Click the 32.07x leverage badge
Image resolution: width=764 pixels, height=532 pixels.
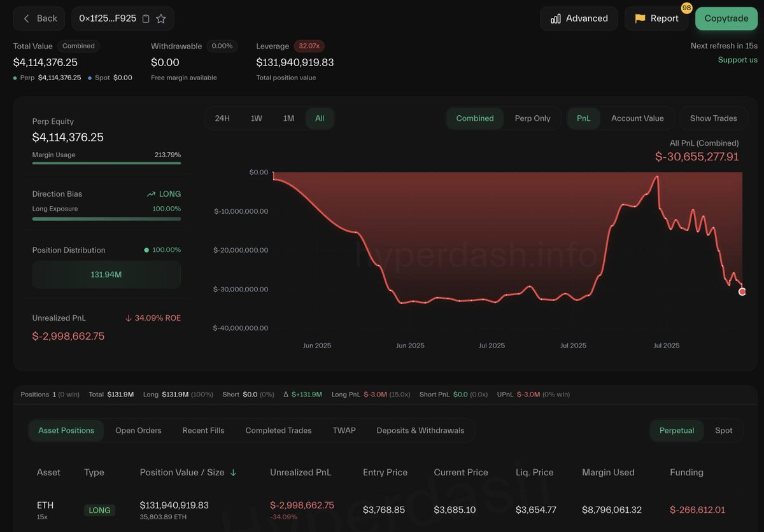point(309,46)
